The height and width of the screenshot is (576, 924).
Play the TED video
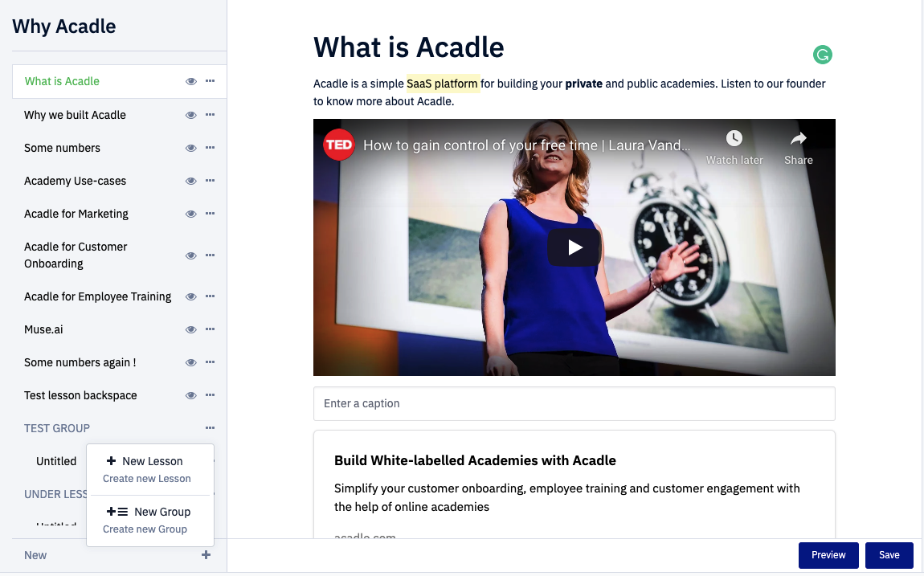pyautogui.click(x=574, y=247)
